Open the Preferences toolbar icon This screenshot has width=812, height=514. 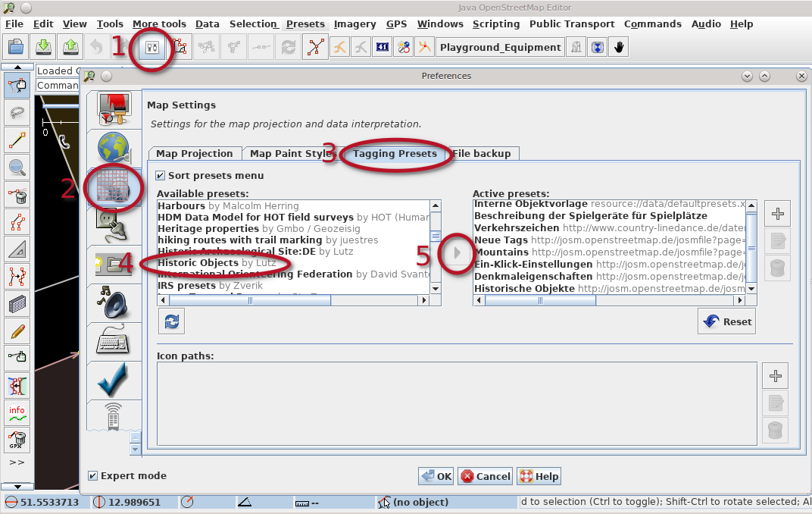tap(153, 47)
